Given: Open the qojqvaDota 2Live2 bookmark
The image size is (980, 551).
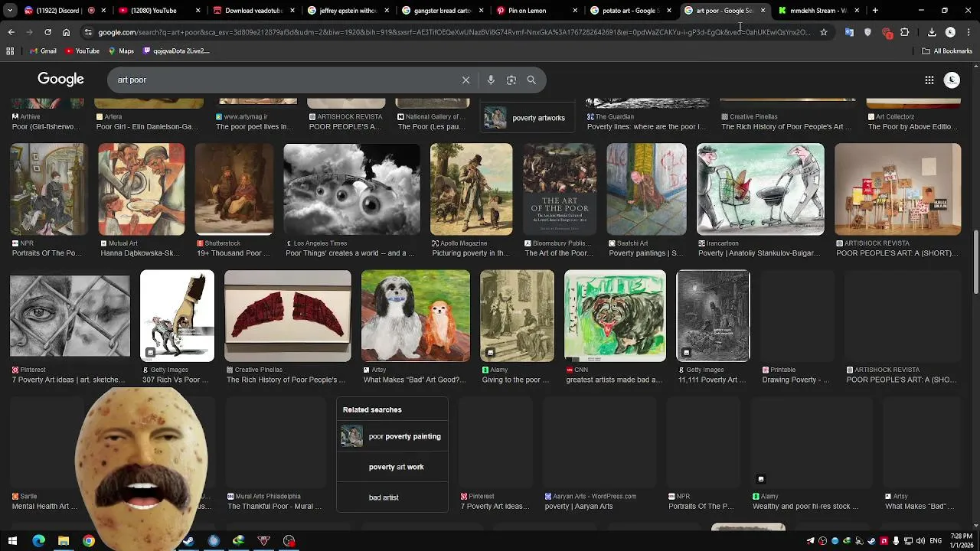Looking at the screenshot, I should (x=176, y=51).
